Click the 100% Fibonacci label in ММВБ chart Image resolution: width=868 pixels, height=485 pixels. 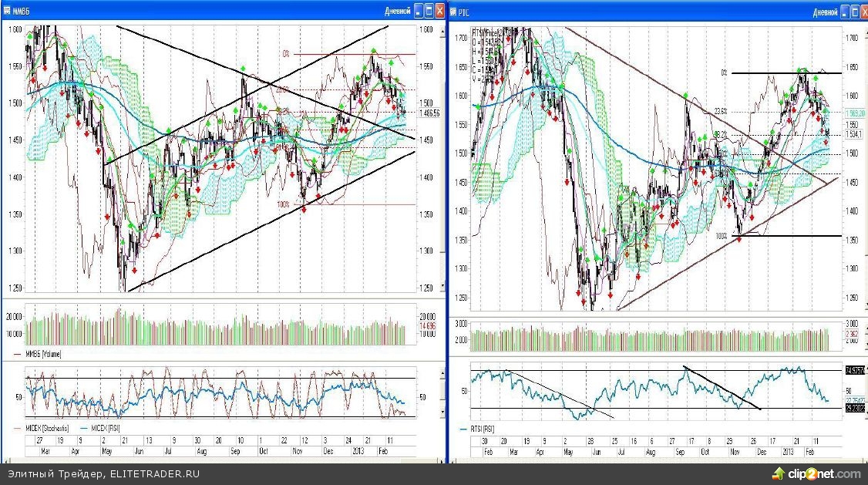coord(284,204)
